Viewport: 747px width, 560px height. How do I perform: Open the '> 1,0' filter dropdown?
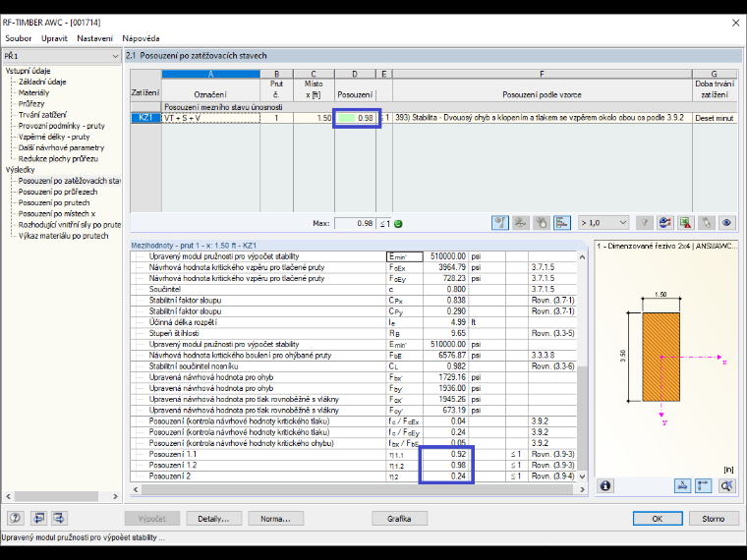(x=604, y=223)
